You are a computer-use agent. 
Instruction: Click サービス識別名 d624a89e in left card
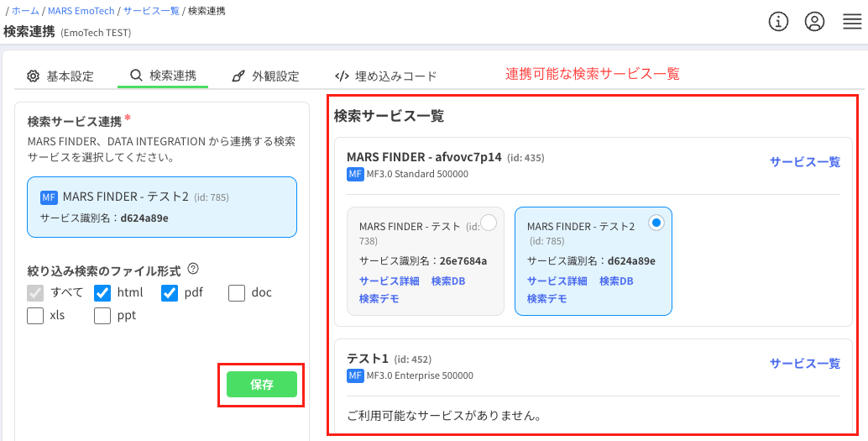click(x=104, y=218)
